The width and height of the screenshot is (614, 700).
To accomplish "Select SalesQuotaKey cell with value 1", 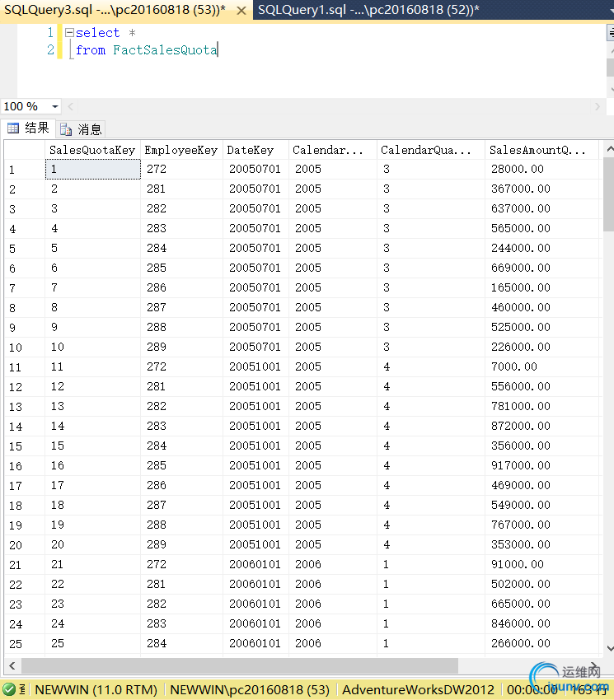I will click(x=93, y=170).
